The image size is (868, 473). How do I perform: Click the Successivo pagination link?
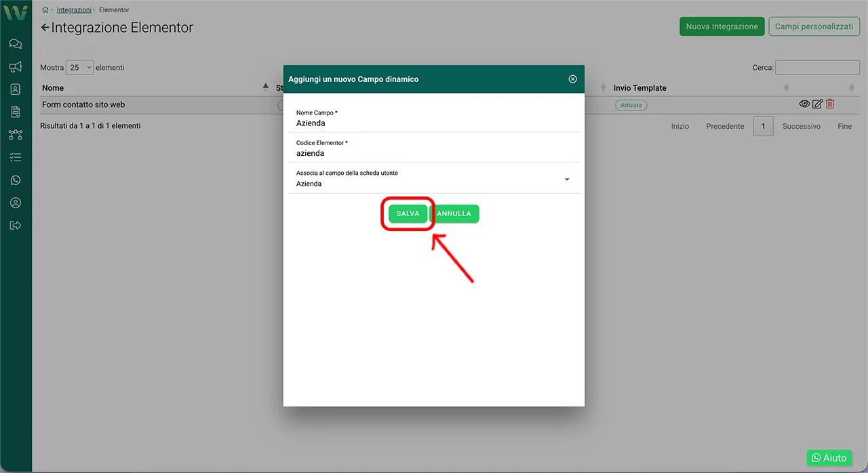pyautogui.click(x=801, y=126)
